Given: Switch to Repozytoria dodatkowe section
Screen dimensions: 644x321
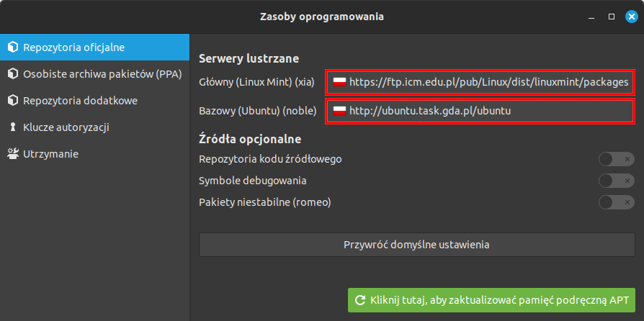Looking at the screenshot, I should tap(94, 101).
